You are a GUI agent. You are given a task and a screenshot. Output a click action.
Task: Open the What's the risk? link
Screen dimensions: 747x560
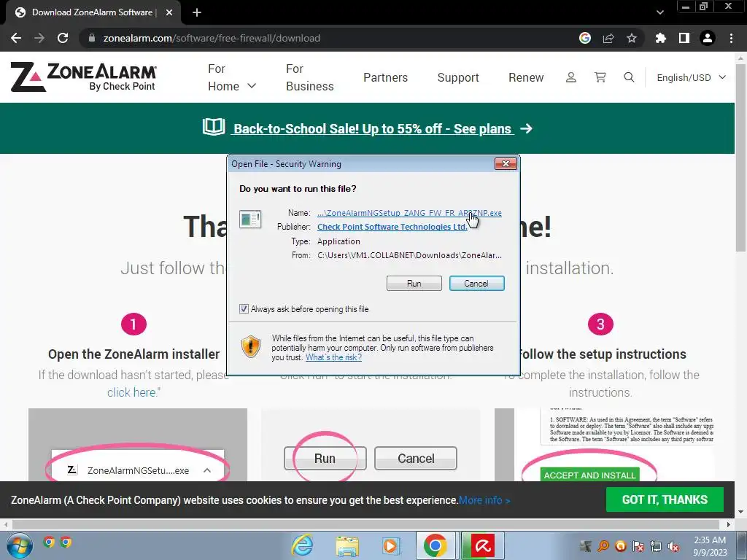333,357
